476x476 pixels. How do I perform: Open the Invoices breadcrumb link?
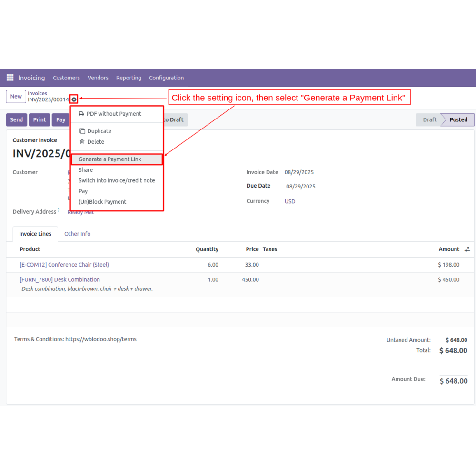click(x=37, y=93)
